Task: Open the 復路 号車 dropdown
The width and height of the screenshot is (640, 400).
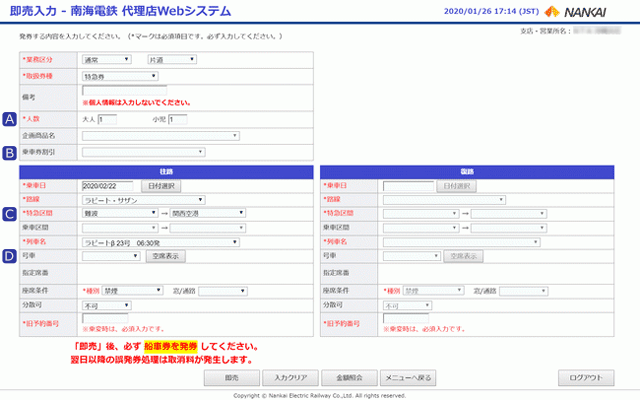Action: coord(412,256)
